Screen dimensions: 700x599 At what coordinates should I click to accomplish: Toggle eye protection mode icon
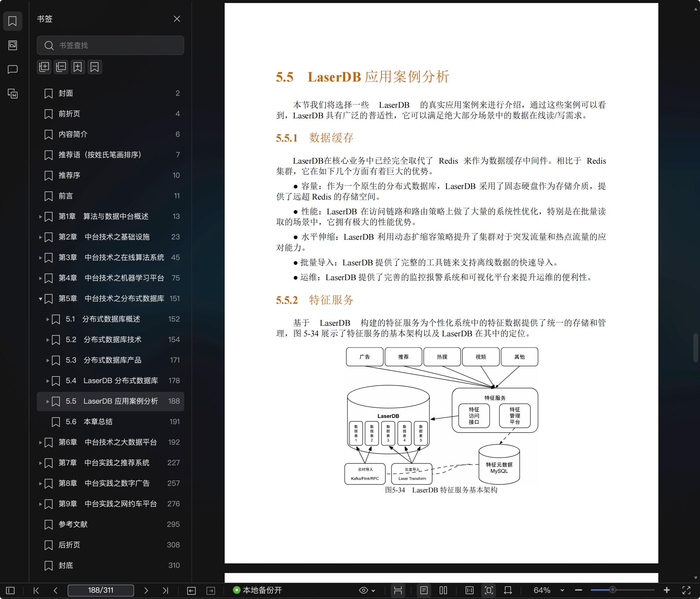(x=363, y=590)
